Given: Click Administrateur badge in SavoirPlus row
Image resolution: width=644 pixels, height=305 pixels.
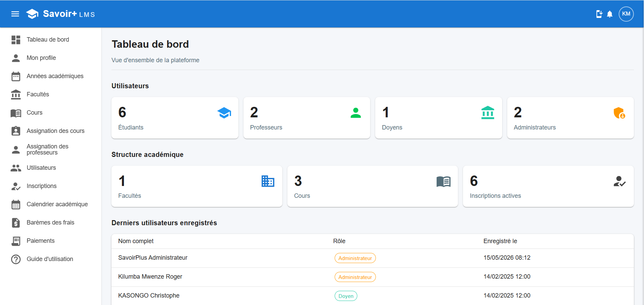Looking at the screenshot, I should (355, 258).
